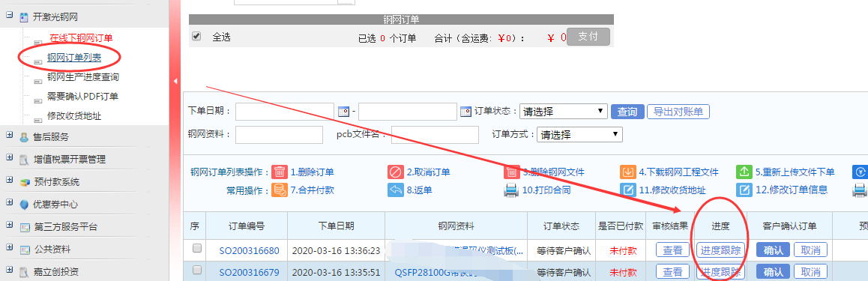Image resolution: width=868 pixels, height=281 pixels.
Task: Check the box for order SO200316680
Action: [197, 249]
